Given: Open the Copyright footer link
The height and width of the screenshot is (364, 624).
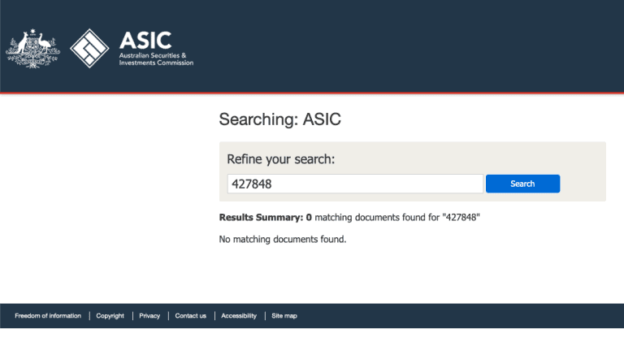Looking at the screenshot, I should (x=110, y=316).
